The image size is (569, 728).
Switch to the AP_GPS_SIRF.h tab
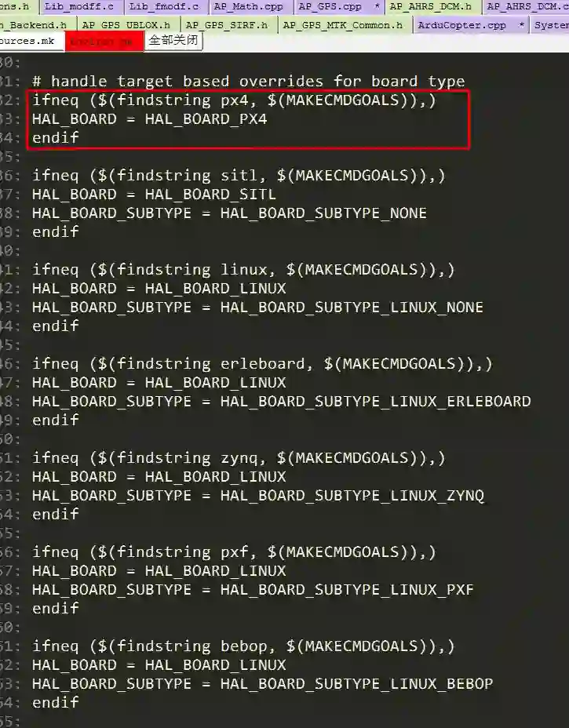[227, 25]
